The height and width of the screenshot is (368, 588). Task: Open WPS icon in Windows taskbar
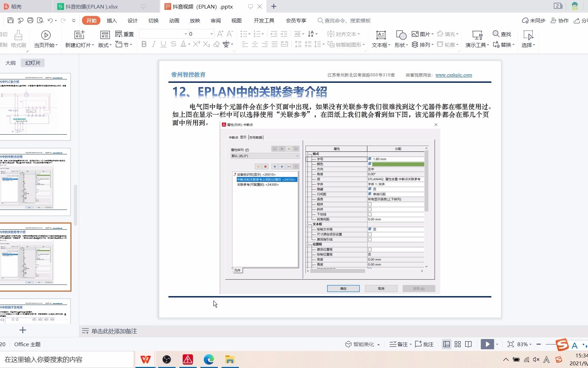click(x=146, y=359)
